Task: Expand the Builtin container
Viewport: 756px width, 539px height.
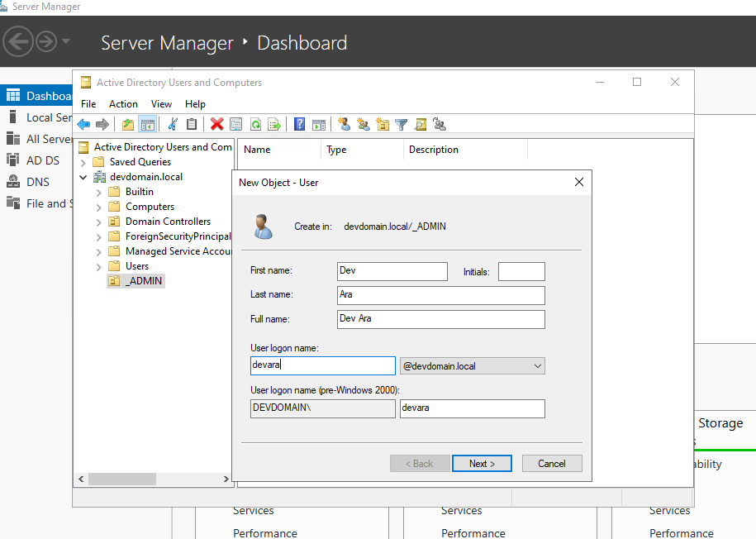Action: (x=99, y=193)
